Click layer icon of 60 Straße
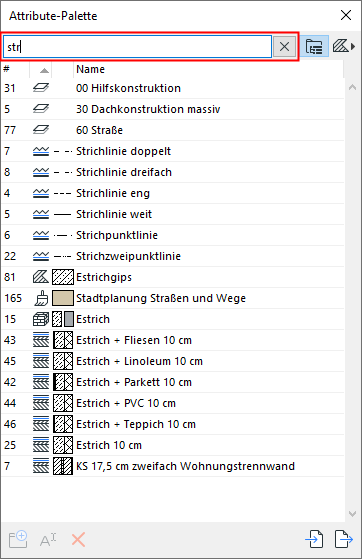362x559 pixels. tap(41, 130)
